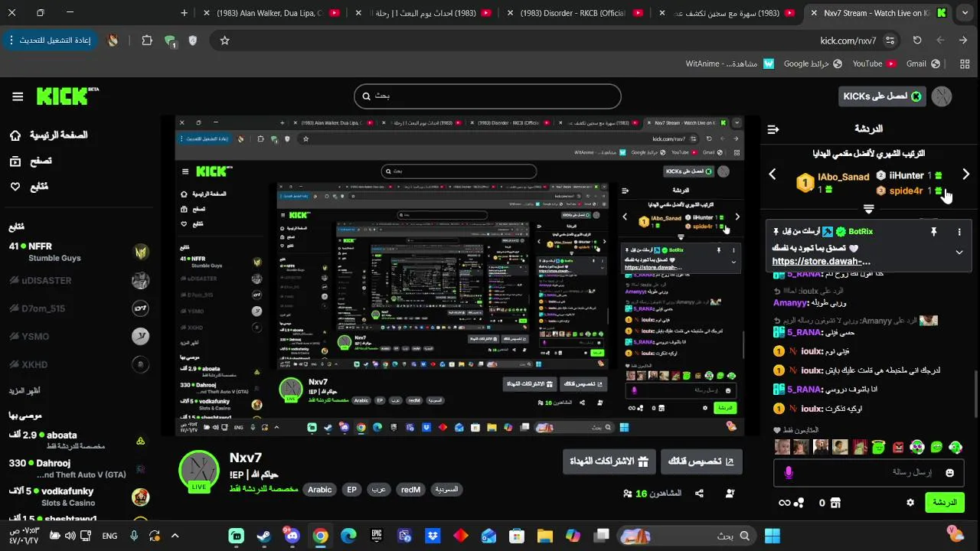Open the chat gift shop icon
980x551 pixels.
pos(835,503)
